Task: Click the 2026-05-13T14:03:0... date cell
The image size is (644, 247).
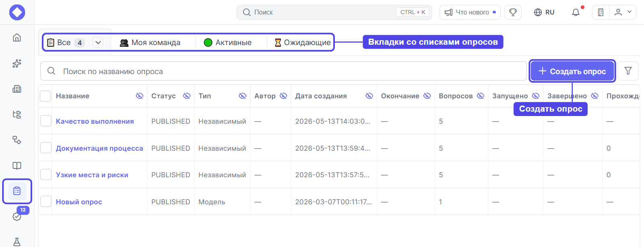Action: tap(332, 121)
